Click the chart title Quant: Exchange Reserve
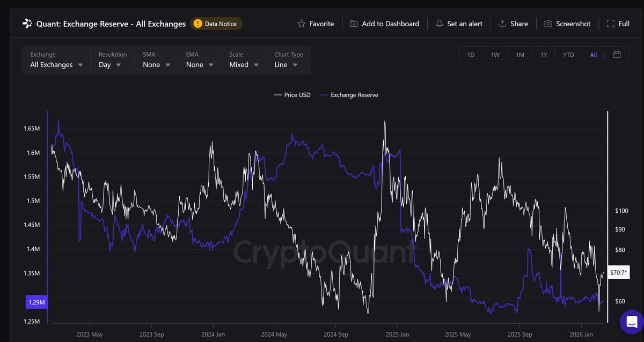Image resolution: width=644 pixels, height=342 pixels. point(111,24)
